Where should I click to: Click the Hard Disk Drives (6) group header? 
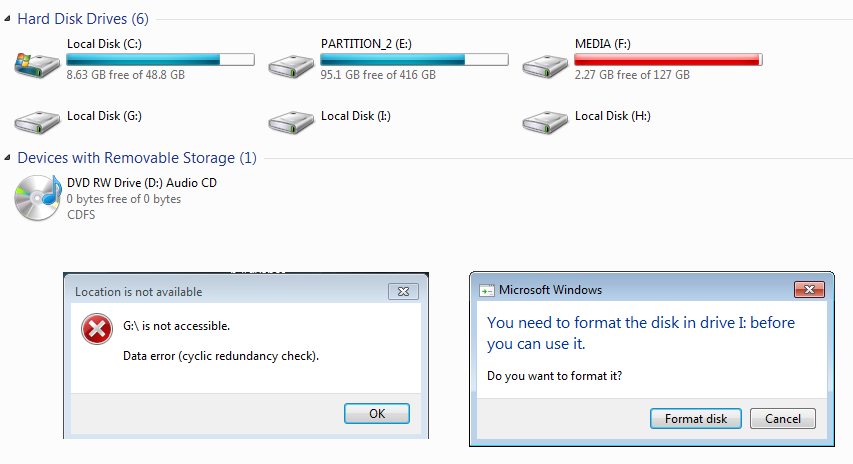83,19
